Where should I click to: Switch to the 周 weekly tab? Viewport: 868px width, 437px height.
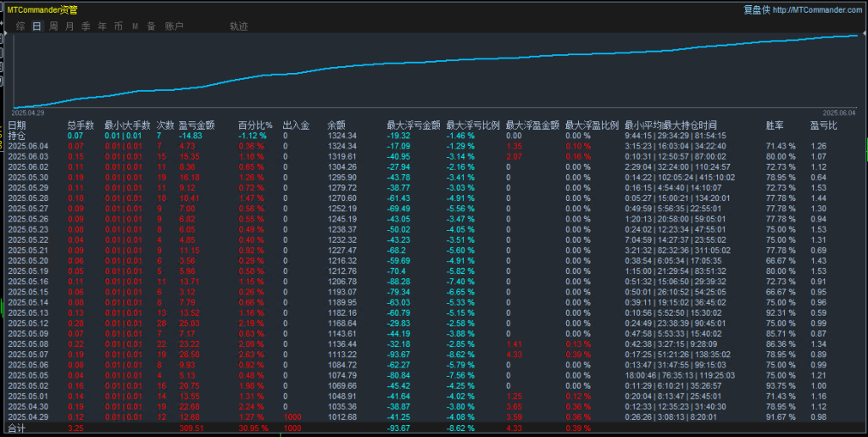(53, 26)
